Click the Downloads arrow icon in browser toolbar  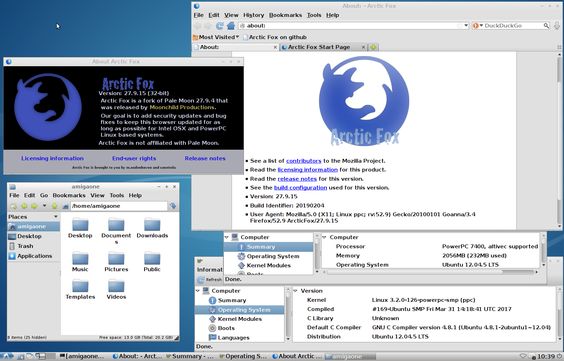tap(557, 26)
